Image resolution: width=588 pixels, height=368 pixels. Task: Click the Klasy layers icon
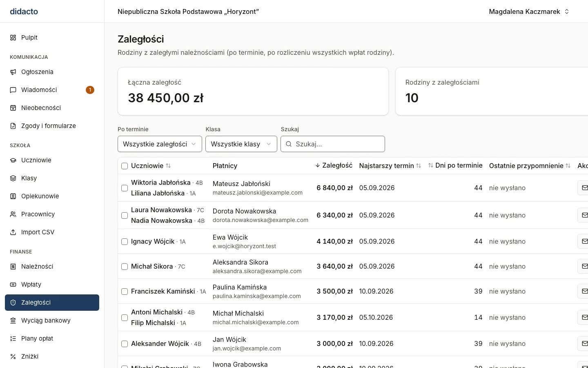click(x=13, y=178)
